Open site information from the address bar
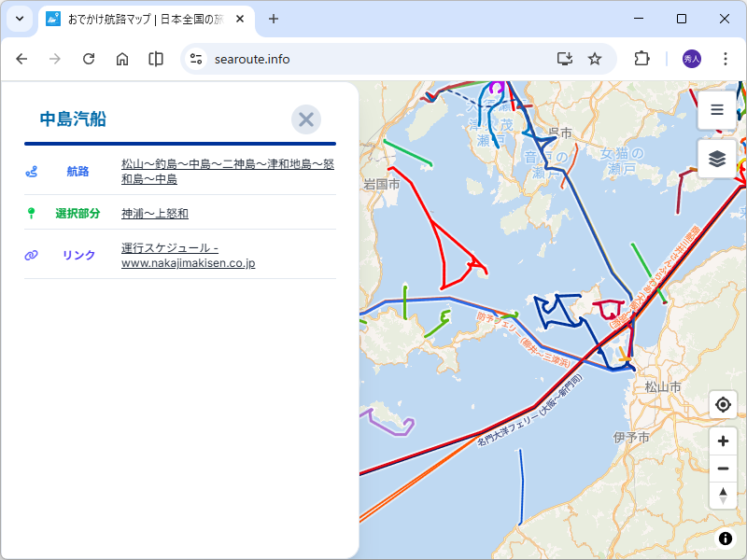The image size is (747, 560). click(x=194, y=58)
